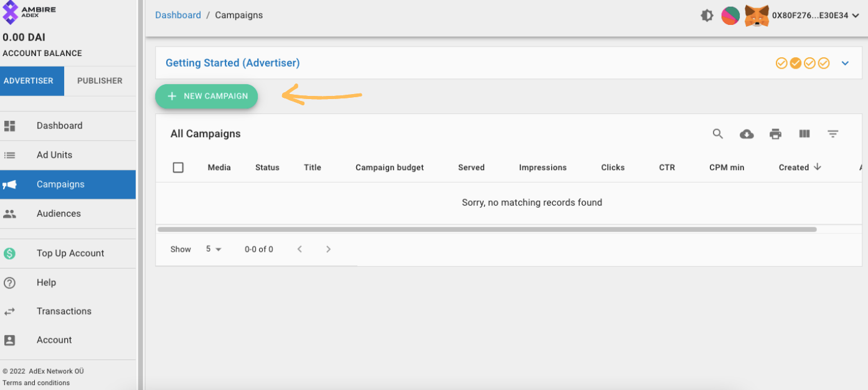Open Dashboard from the sidebar
The height and width of the screenshot is (390, 868).
click(x=68, y=126)
